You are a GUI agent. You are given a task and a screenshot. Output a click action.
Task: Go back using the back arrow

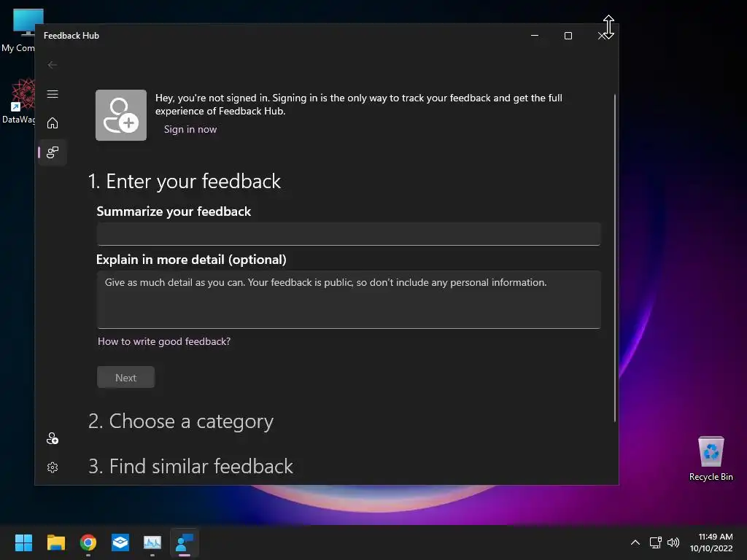[x=53, y=65]
